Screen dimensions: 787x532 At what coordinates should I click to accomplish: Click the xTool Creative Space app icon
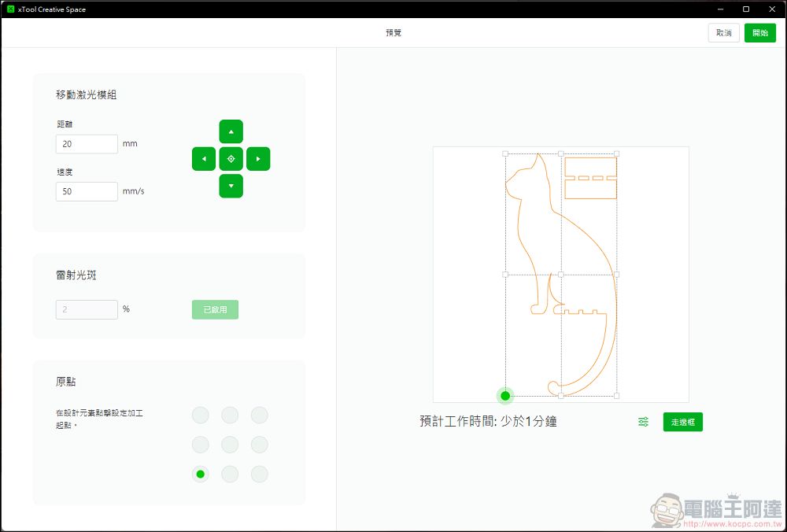pos(10,9)
